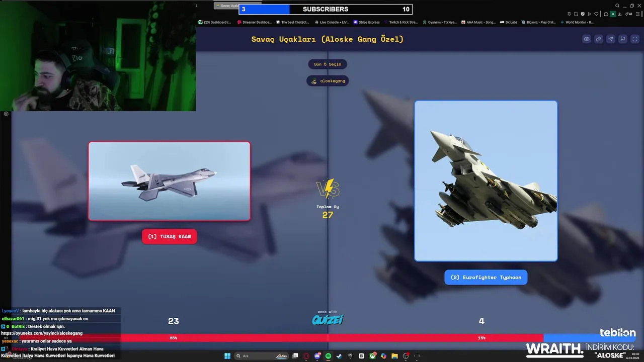This screenshot has width=644, height=362.
Task: Click the browser pinboard pin icon
Action: pyautogui.click(x=569, y=14)
